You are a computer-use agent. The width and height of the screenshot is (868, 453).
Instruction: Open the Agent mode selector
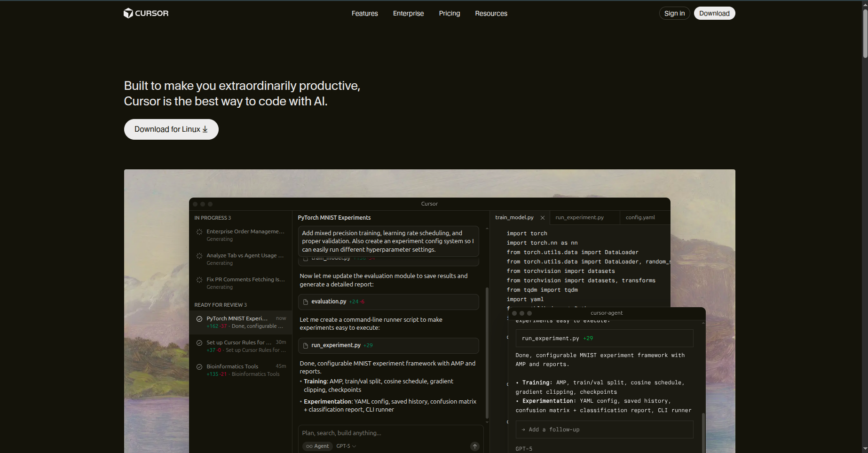click(317, 446)
